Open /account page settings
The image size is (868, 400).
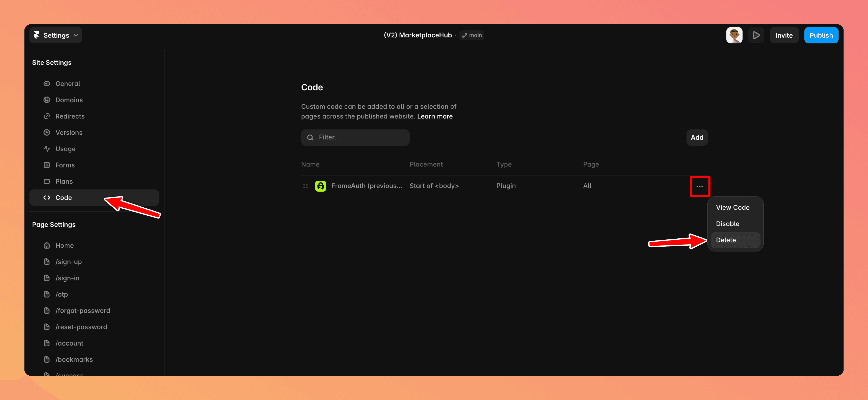(94, 343)
